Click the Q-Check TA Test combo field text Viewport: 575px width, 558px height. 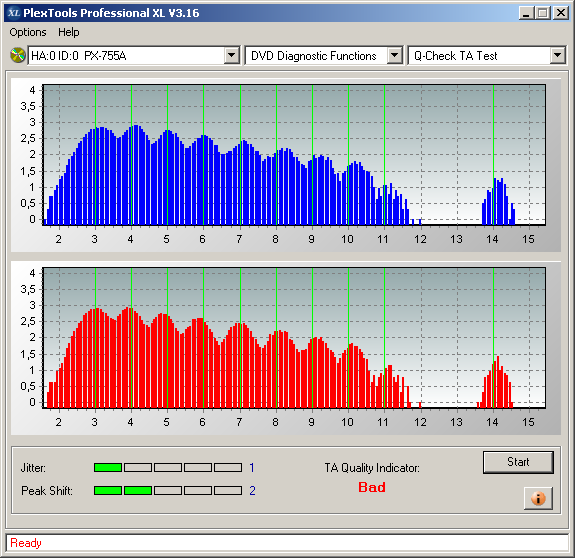[455, 56]
